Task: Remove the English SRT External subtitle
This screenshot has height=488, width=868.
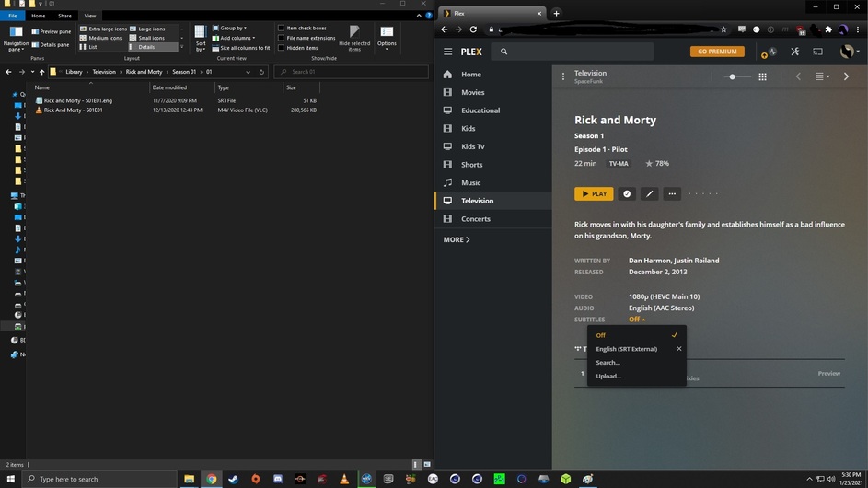Action: tap(679, 349)
